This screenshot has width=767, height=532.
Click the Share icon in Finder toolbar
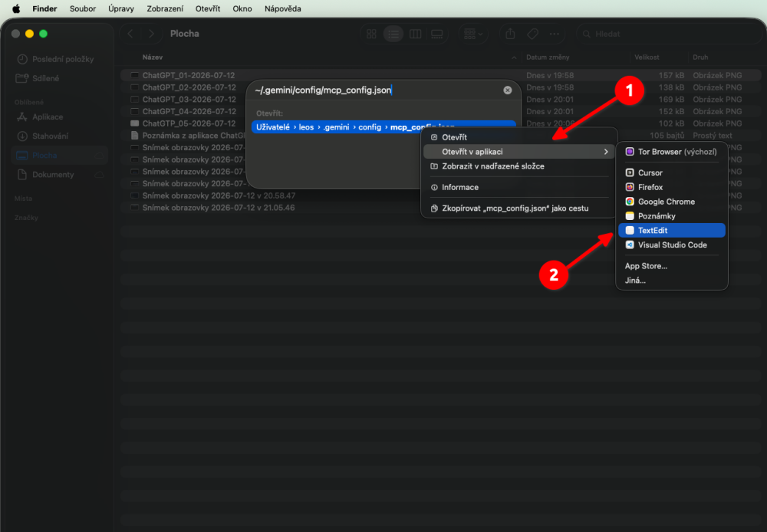(x=510, y=34)
